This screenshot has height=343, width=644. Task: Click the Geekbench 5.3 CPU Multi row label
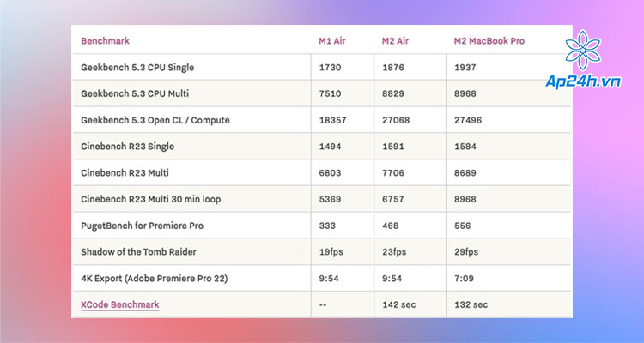(135, 93)
